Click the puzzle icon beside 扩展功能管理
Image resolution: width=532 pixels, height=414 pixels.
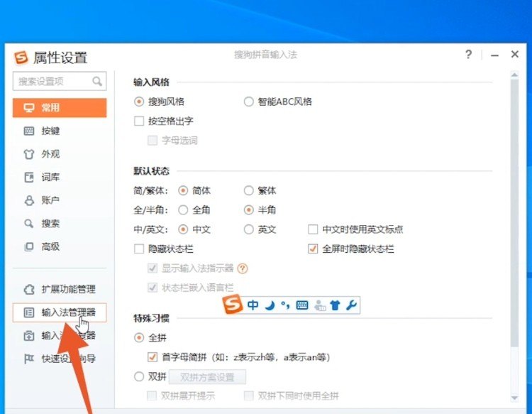click(x=29, y=289)
